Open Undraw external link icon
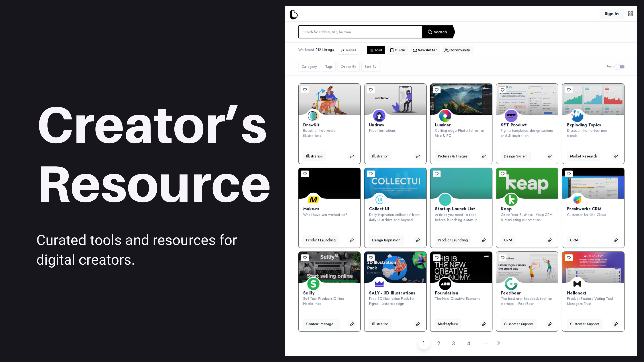This screenshot has height=362, width=644. 418,156
